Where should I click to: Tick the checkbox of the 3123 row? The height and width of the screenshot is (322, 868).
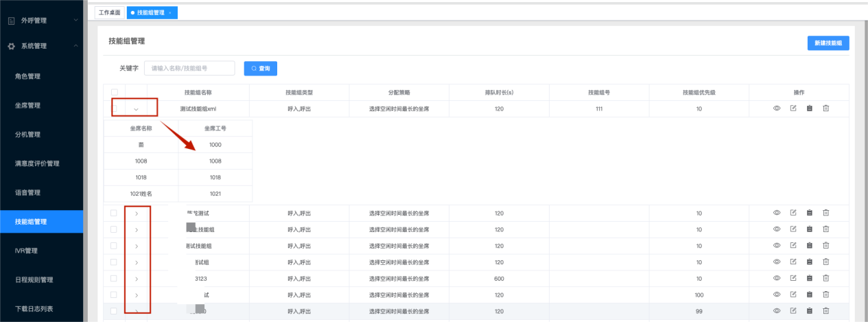(114, 278)
